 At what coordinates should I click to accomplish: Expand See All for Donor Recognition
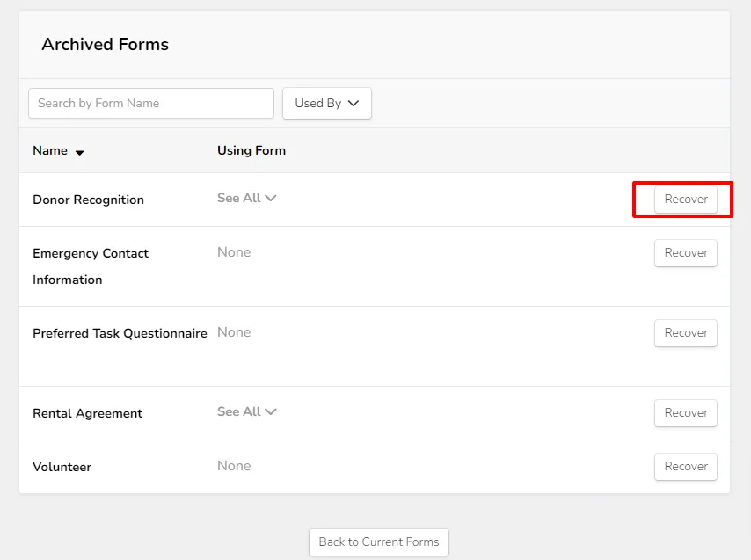[246, 198]
